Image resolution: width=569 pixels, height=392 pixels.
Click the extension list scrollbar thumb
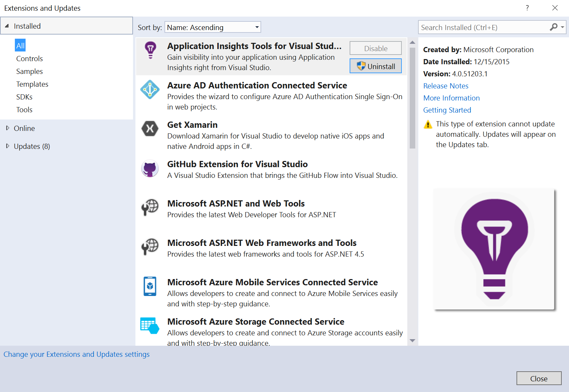(412, 98)
